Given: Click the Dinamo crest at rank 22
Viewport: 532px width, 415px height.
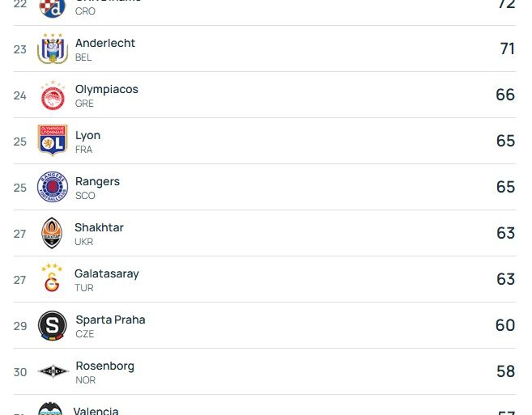Looking at the screenshot, I should click(x=53, y=8).
